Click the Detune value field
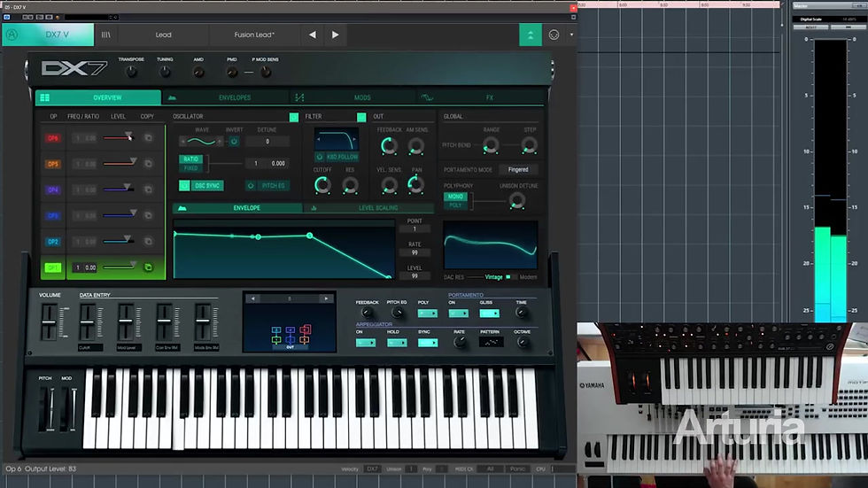This screenshot has width=868, height=488. (267, 142)
